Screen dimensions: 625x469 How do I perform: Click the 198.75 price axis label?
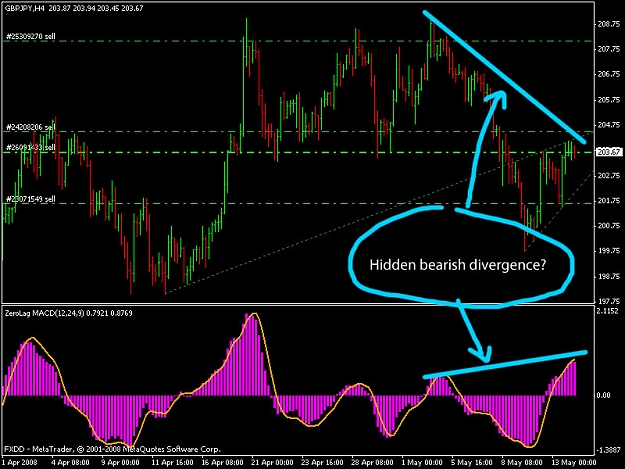tap(609, 276)
